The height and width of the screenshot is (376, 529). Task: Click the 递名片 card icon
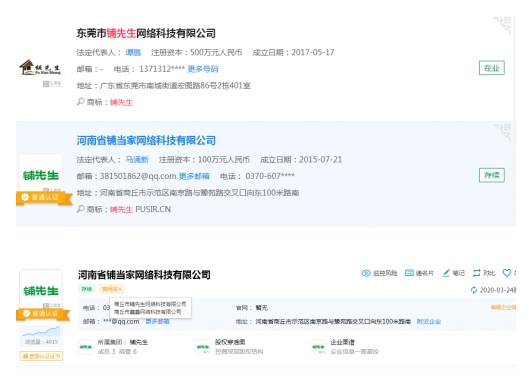coord(409,273)
